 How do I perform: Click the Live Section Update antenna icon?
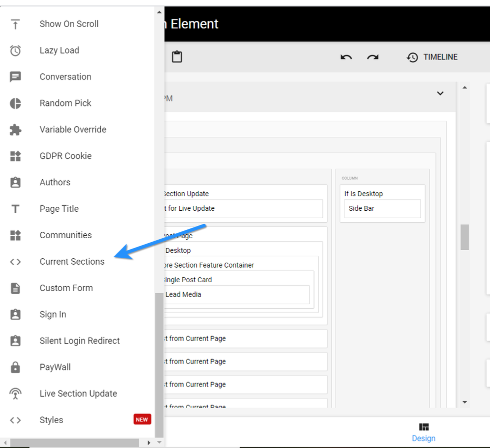15,394
